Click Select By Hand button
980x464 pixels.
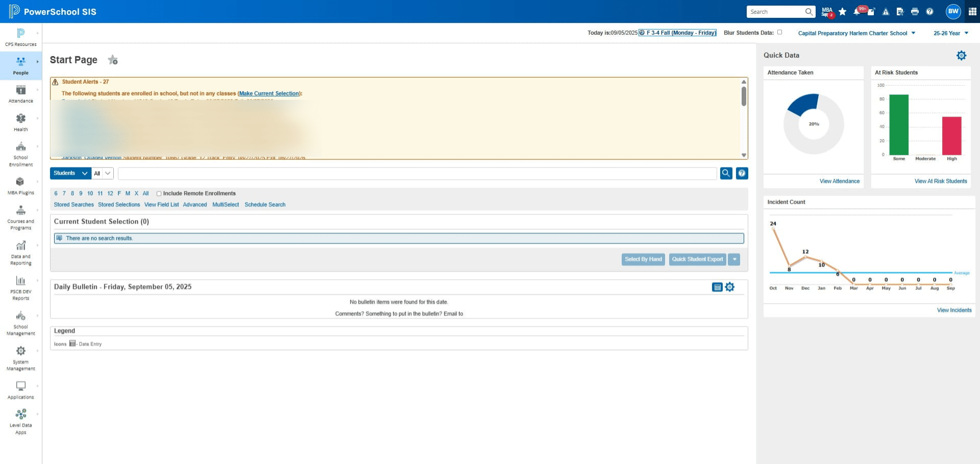(643, 259)
